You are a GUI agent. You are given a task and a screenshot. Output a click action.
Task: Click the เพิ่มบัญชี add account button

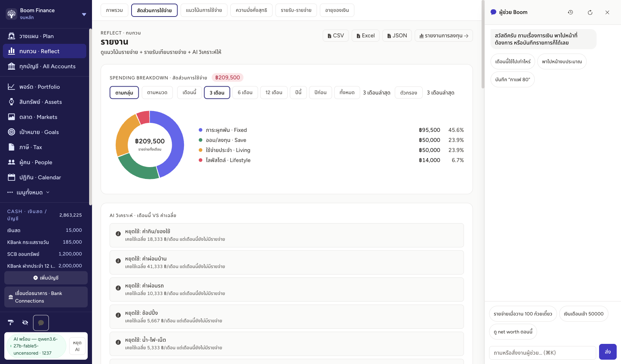[46, 278]
